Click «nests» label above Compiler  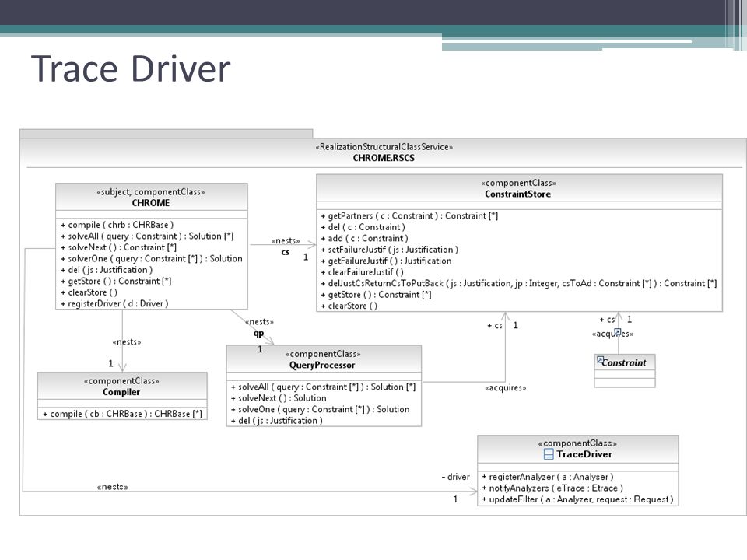click(x=127, y=342)
